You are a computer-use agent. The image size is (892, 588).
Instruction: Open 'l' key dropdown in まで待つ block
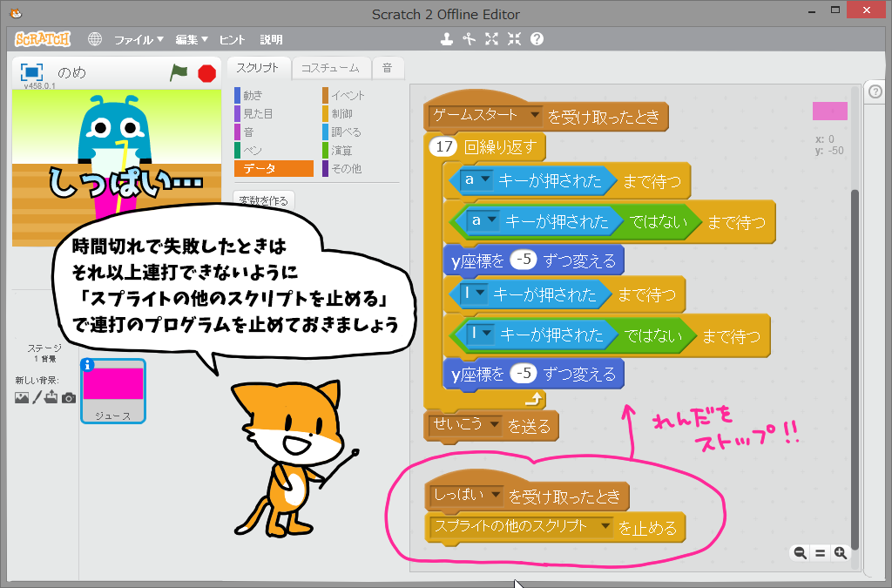click(x=480, y=294)
